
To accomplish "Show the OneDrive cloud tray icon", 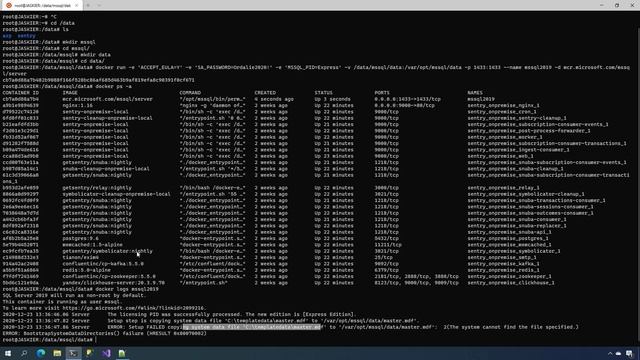I will pos(618,354).
